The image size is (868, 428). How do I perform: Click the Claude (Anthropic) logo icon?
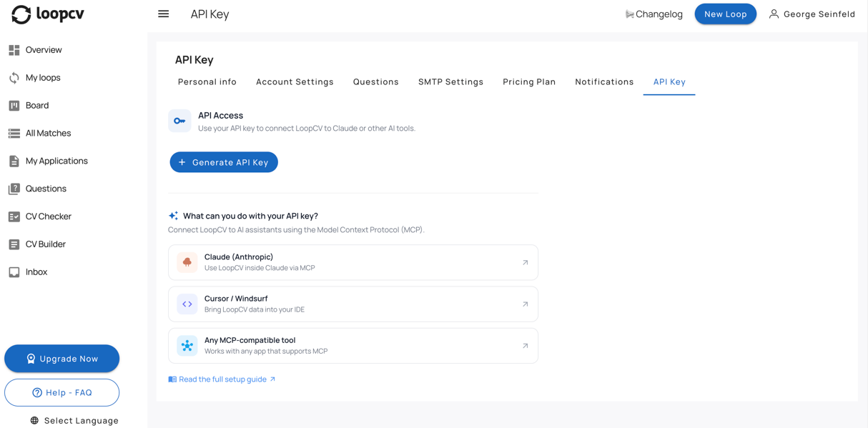click(x=187, y=262)
